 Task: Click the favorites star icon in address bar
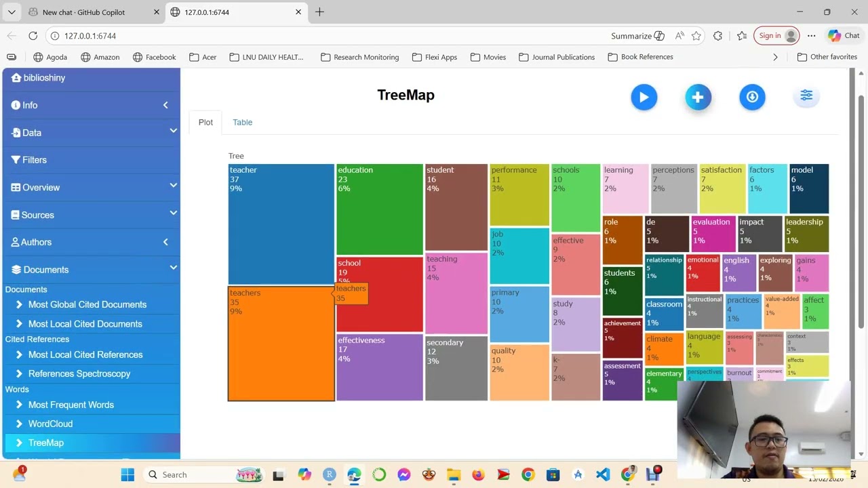[x=696, y=36]
